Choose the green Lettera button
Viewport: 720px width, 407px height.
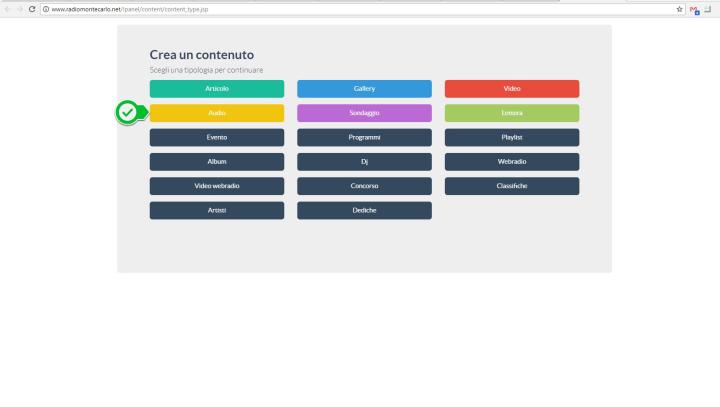pyautogui.click(x=512, y=113)
